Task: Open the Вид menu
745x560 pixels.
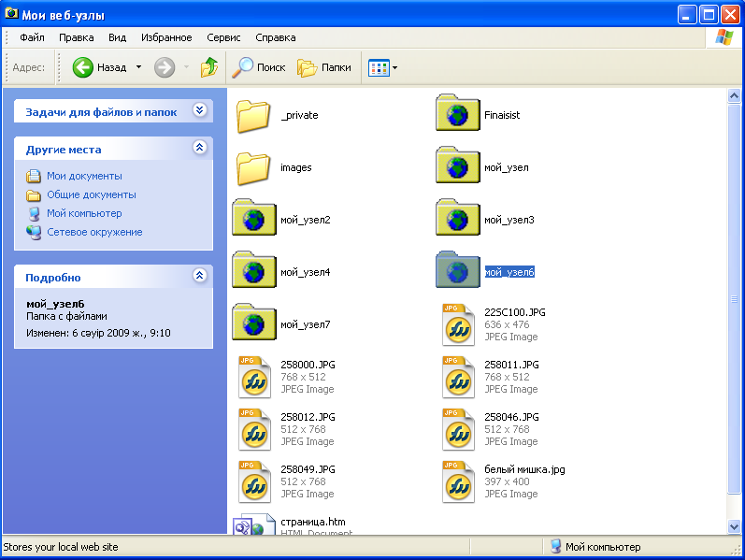Action: pyautogui.click(x=117, y=37)
